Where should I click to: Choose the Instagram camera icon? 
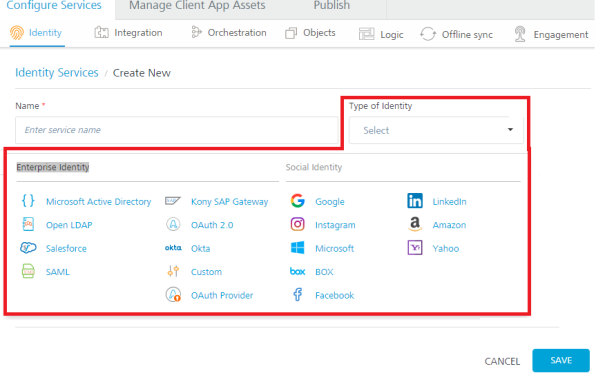tap(298, 224)
